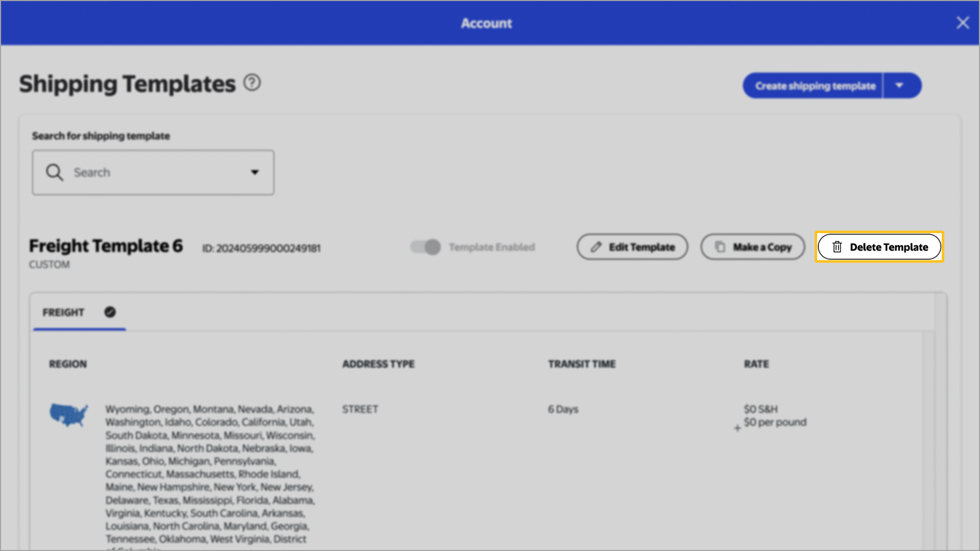Click the blue USA map icon
The width and height of the screenshot is (980, 551).
(68, 414)
